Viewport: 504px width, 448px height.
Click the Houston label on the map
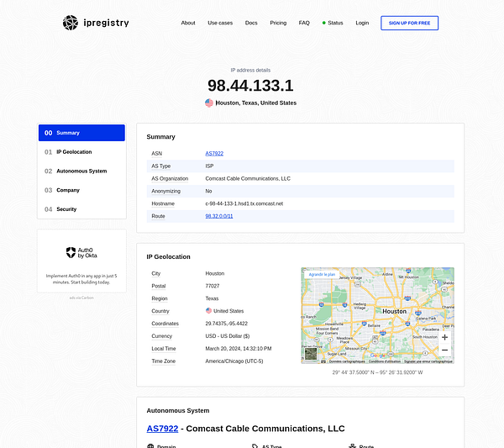tap(395, 311)
